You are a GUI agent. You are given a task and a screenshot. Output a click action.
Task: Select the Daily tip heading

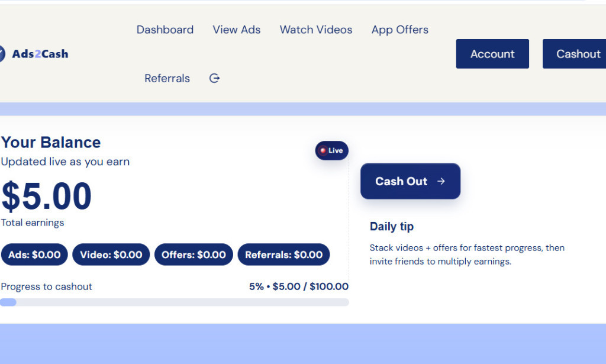point(392,227)
